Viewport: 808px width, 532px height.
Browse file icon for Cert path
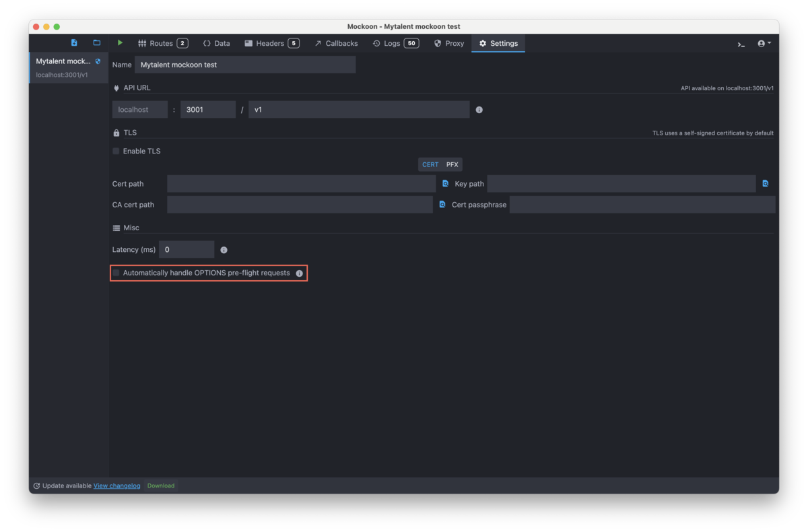pyautogui.click(x=445, y=183)
